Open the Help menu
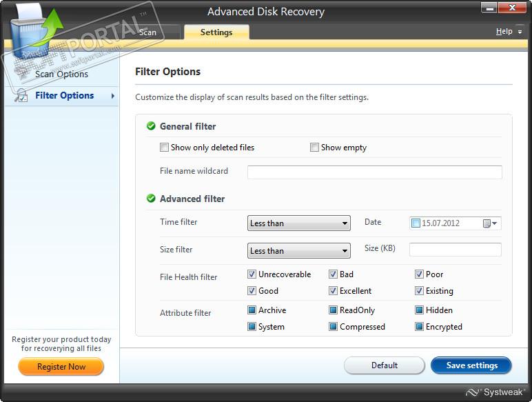 pyautogui.click(x=504, y=31)
